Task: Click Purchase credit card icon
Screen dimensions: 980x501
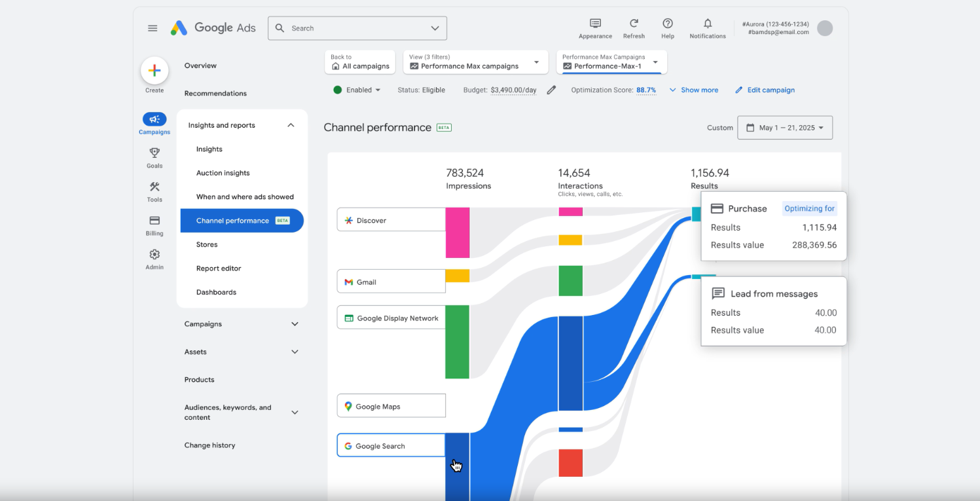Action: tap(717, 208)
